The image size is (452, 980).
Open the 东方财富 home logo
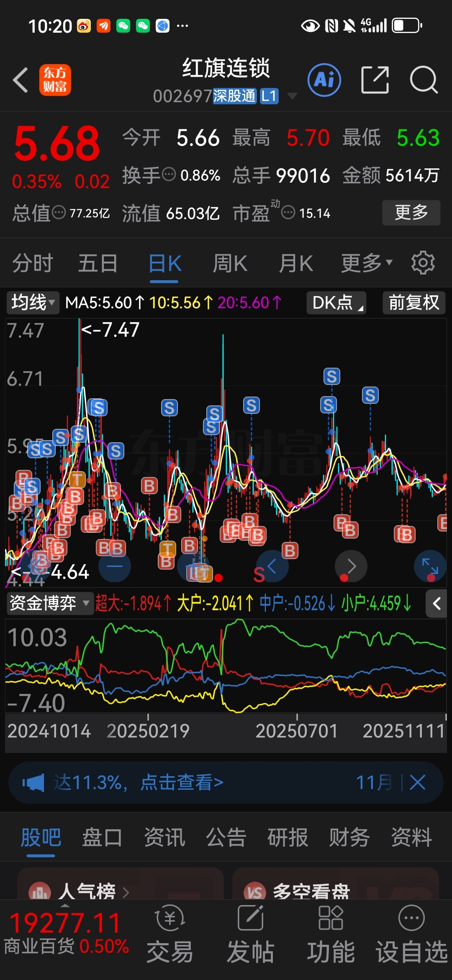[x=55, y=80]
